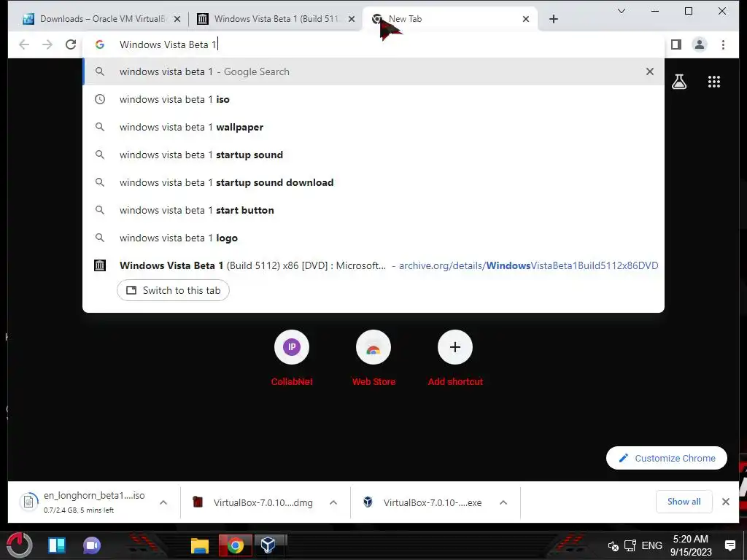The width and height of the screenshot is (747, 560).
Task: Open a new tab with the plus button
Action: (553, 19)
